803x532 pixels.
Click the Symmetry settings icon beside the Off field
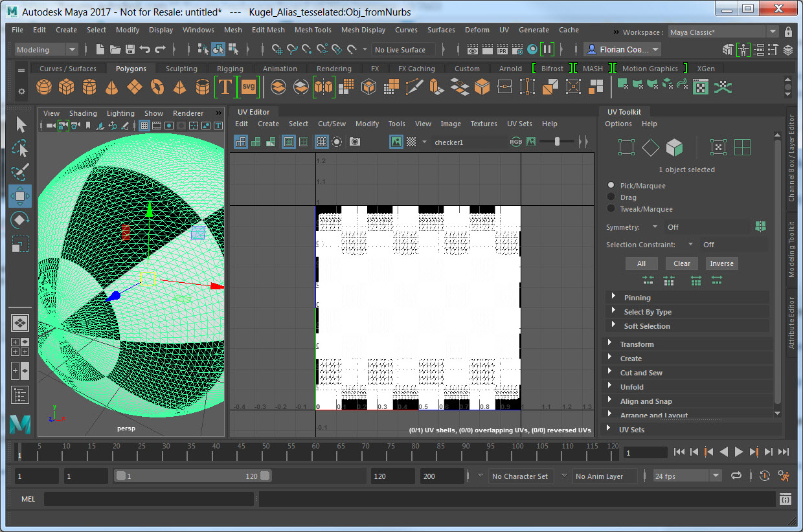pos(761,227)
